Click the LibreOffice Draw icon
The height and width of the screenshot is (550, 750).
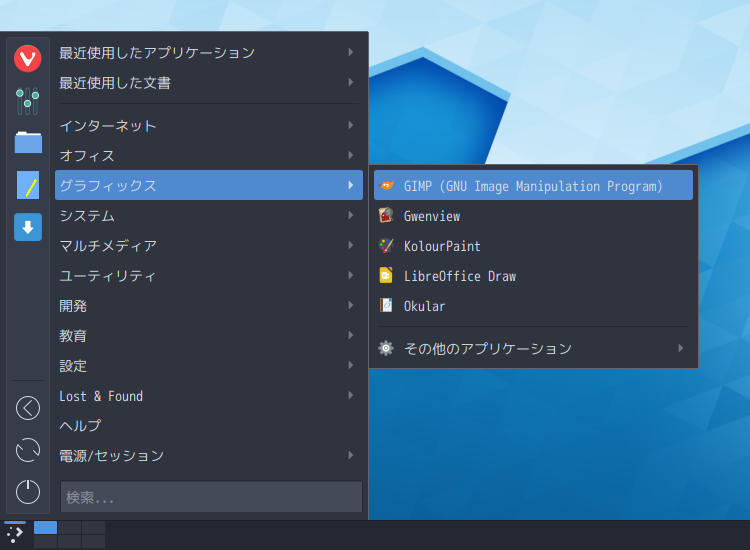point(386,275)
